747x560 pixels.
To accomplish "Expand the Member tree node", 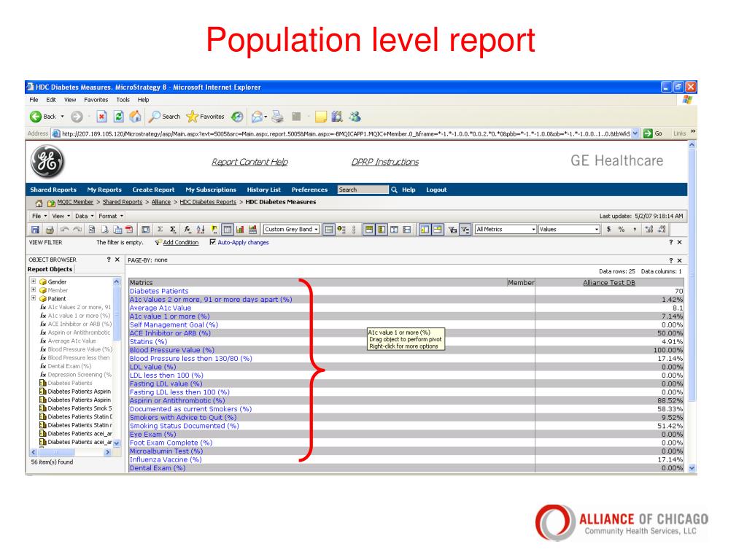I will pyautogui.click(x=34, y=290).
